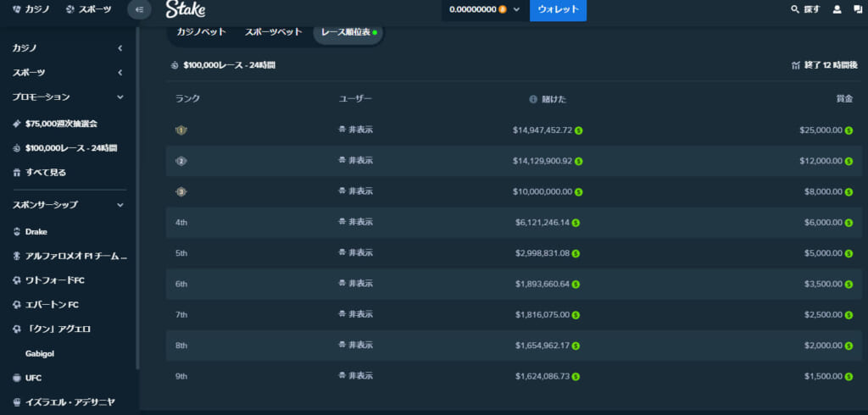Open the UFC sponsorship link
This screenshot has height=415, width=868.
pyautogui.click(x=27, y=378)
